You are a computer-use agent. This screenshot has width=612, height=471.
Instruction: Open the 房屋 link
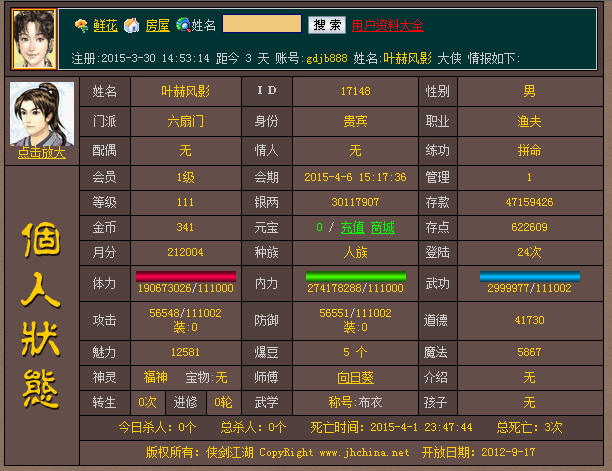pyautogui.click(x=157, y=26)
